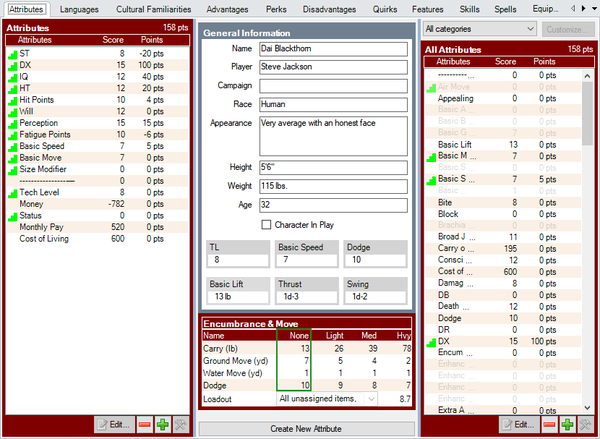600x439 pixels.
Task: Switch to the Cultural Familiarities tab
Action: 153,9
